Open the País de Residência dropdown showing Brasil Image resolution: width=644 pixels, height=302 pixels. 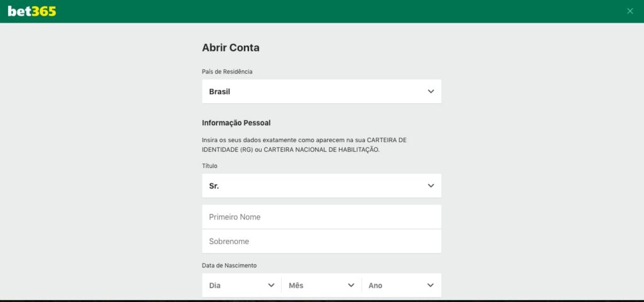321,91
